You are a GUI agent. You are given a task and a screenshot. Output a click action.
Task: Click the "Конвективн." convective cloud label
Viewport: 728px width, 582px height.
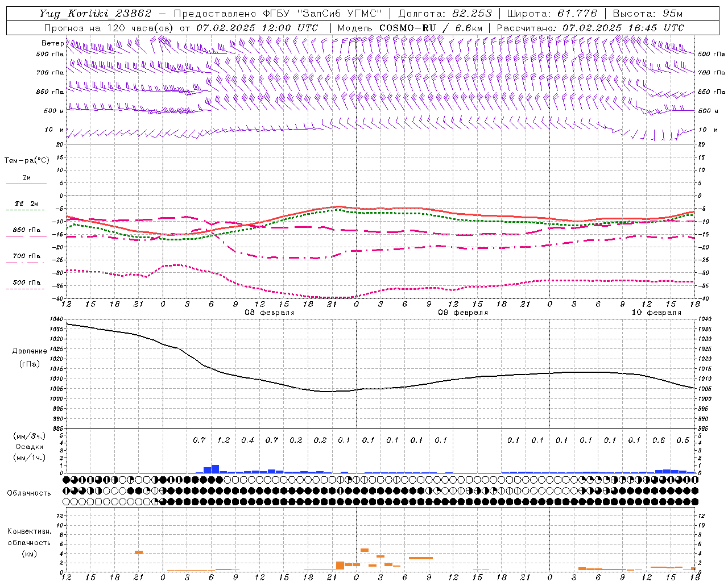coord(29,531)
